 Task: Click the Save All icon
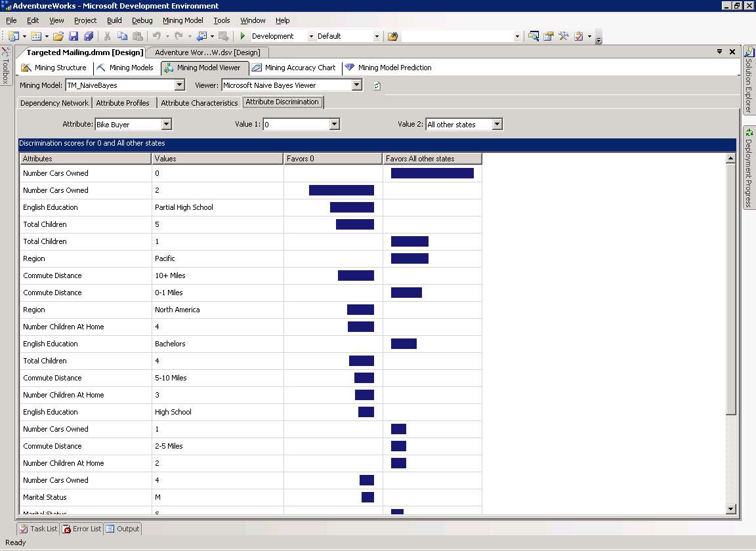[x=88, y=36]
